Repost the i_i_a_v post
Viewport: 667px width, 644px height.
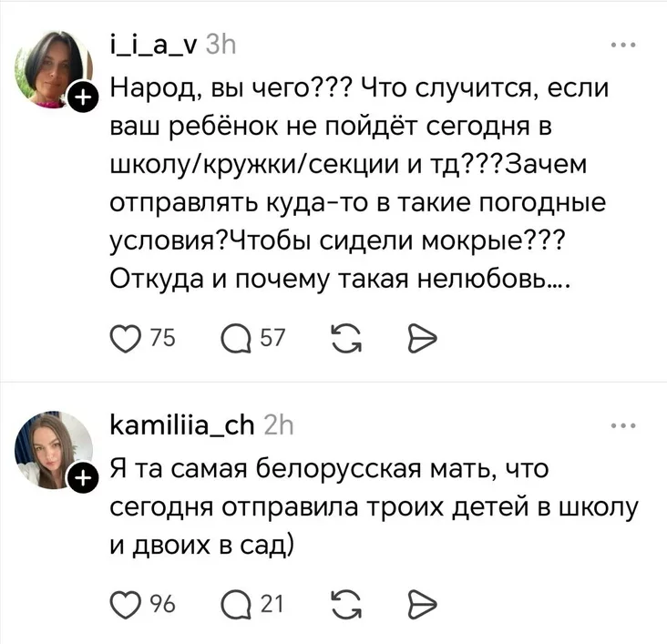coord(344,340)
